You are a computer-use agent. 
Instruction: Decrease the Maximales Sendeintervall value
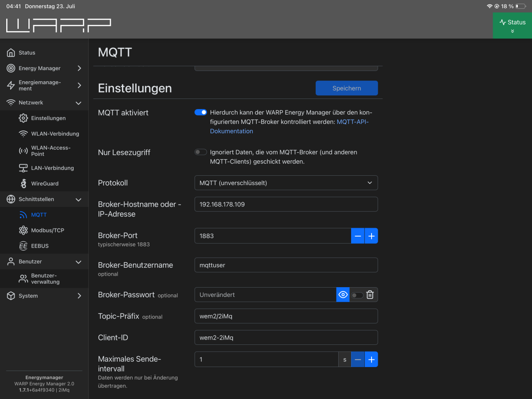pyautogui.click(x=358, y=359)
